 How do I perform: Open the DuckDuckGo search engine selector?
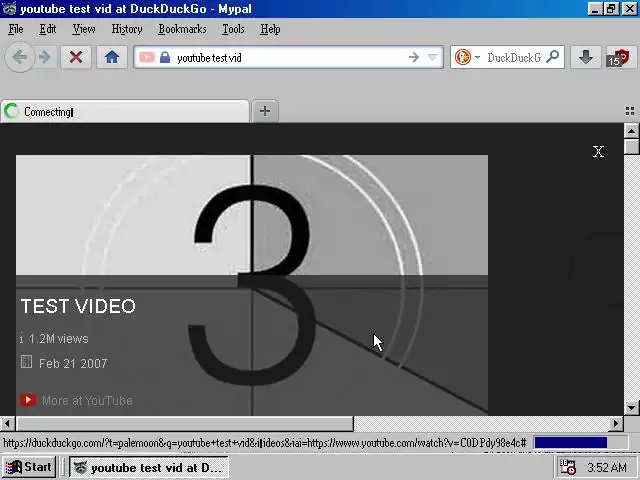[467, 57]
